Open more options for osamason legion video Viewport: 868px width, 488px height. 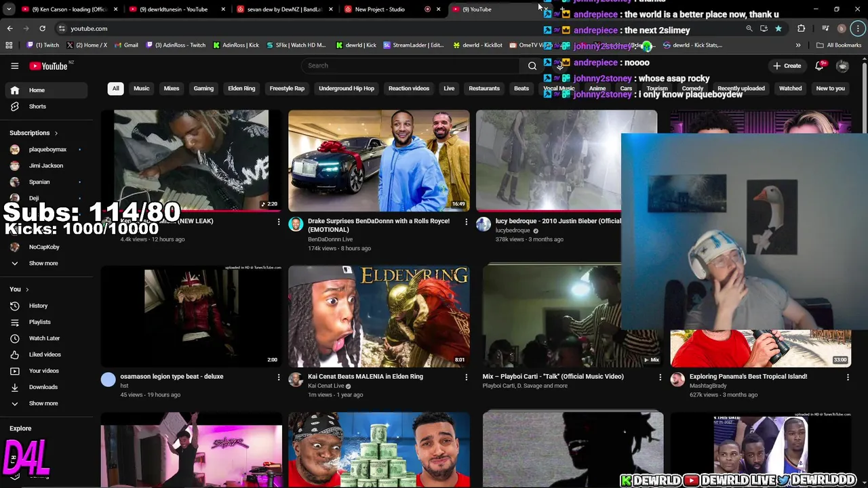(278, 377)
